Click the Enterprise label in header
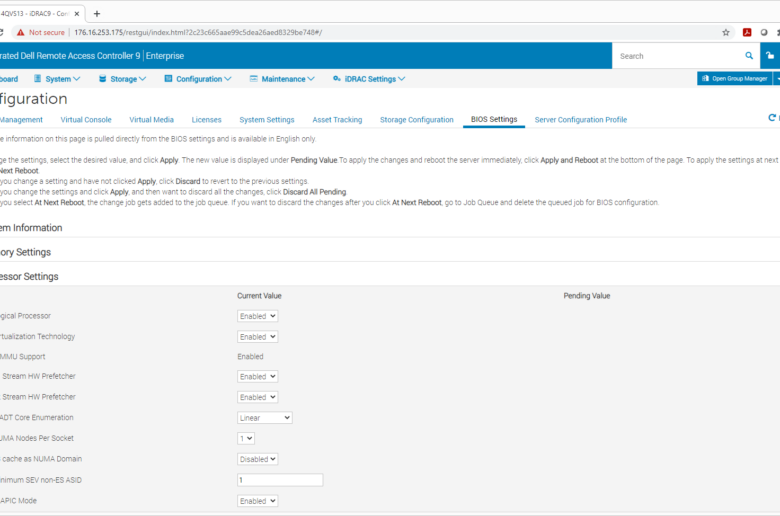The width and height of the screenshot is (780, 516). (165, 56)
